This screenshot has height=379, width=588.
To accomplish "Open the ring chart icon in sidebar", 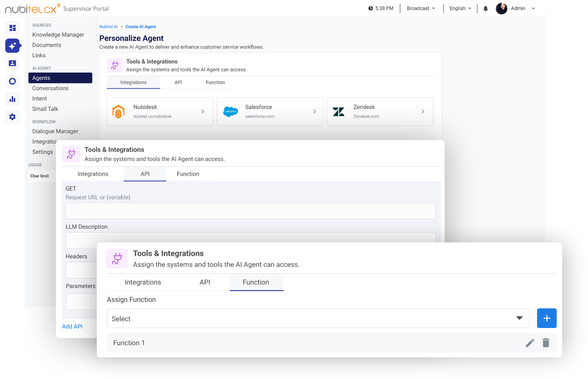I will pos(12,81).
